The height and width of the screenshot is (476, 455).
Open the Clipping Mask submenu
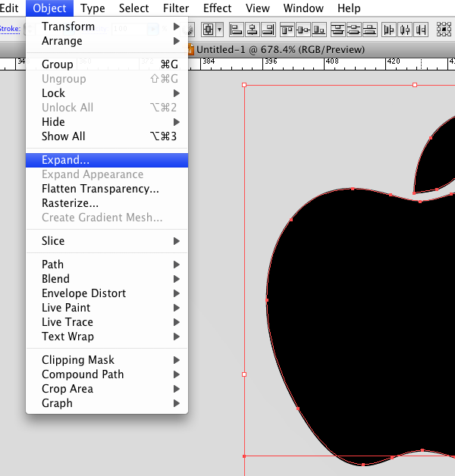pos(107,360)
